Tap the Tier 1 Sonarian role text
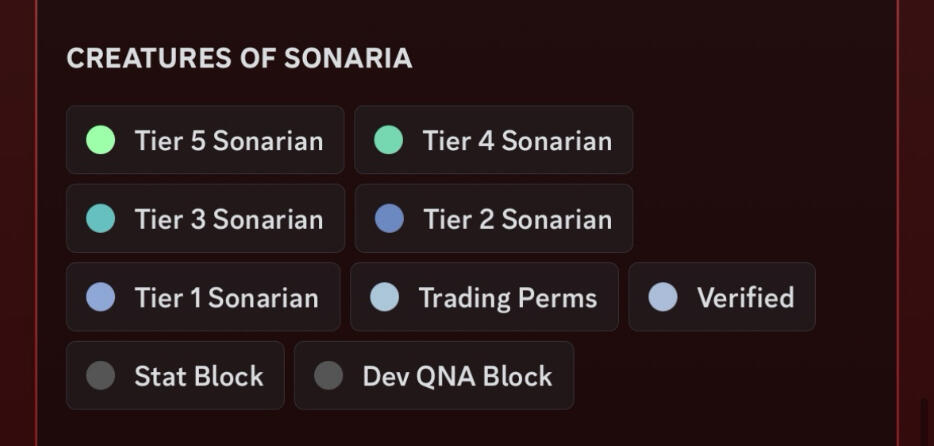Screen dimensions: 934x446 click(226, 298)
